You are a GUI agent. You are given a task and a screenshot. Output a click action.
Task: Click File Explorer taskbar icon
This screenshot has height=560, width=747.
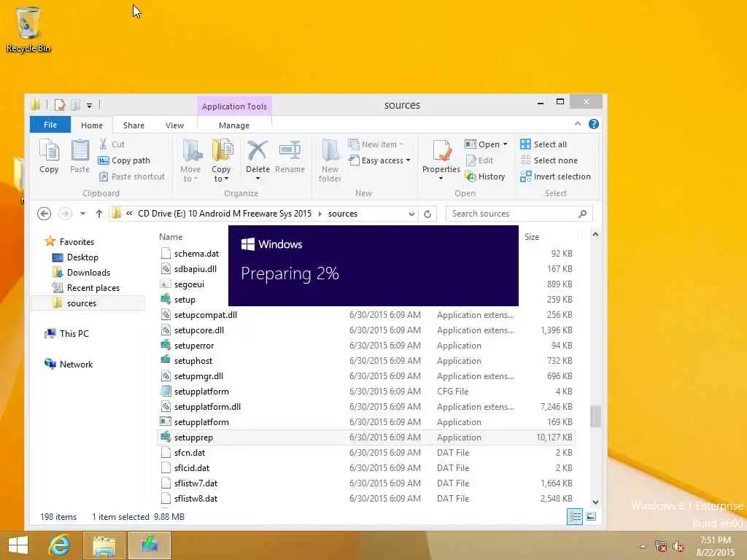pos(104,545)
